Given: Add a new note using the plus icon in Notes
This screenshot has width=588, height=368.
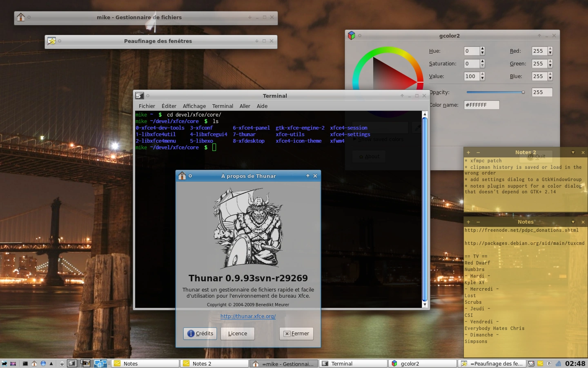Looking at the screenshot, I should click(x=468, y=222).
